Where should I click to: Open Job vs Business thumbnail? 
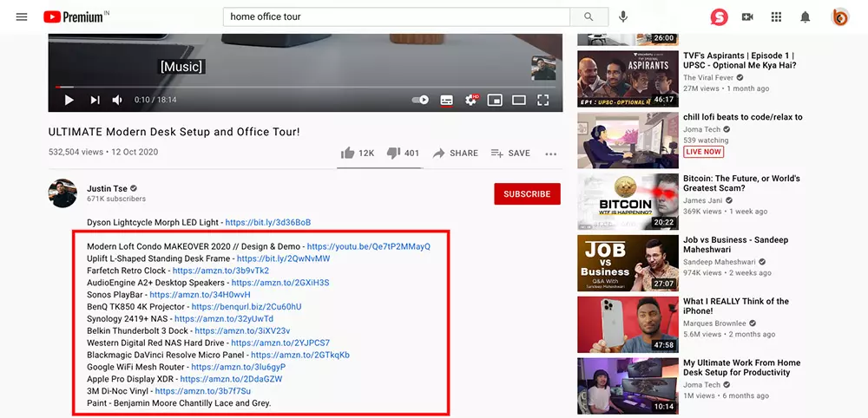[x=628, y=263]
